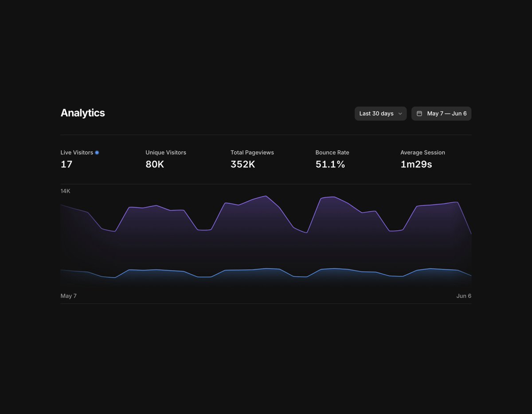
Task: Select the Live Visitors metric card
Action: pos(78,158)
